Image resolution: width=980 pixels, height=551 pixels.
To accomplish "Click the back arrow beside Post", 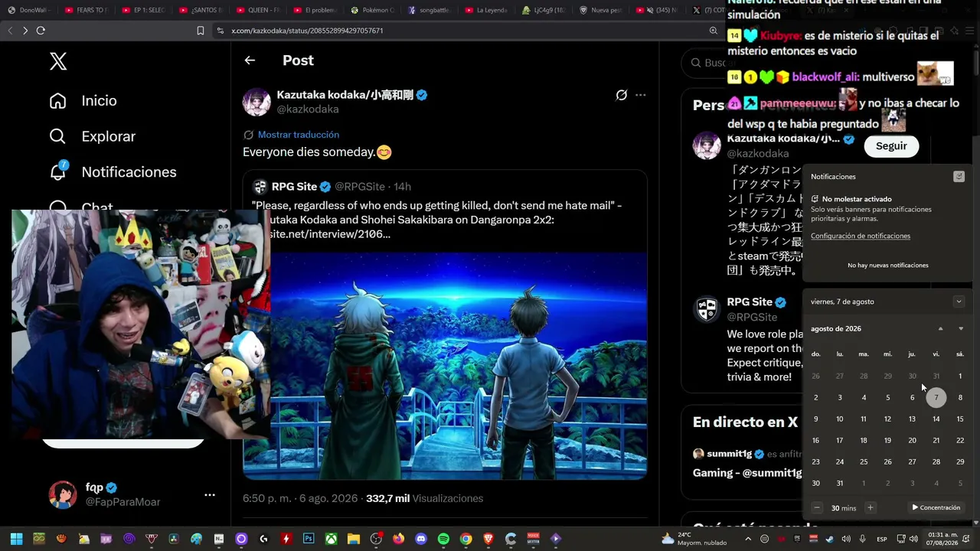I will tap(250, 60).
